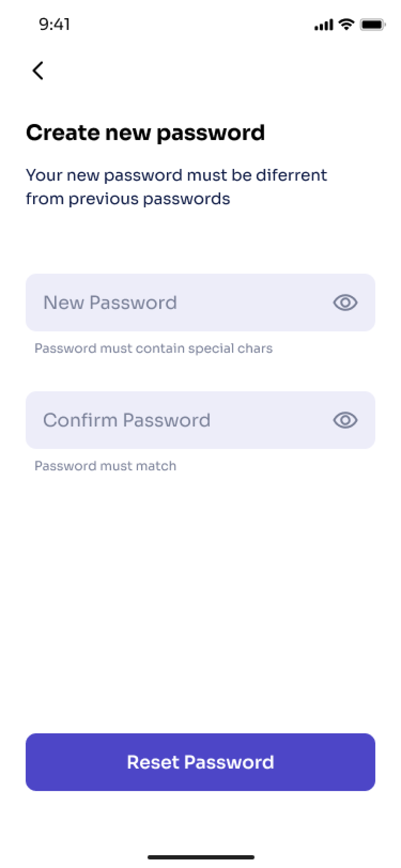Screen dimensions: 401x868
Task: Tap the home indicator bar at bottom
Action: click(201, 857)
